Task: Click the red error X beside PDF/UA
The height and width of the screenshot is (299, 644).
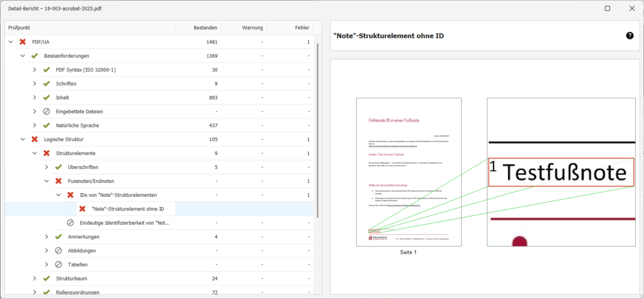Action: coord(22,42)
